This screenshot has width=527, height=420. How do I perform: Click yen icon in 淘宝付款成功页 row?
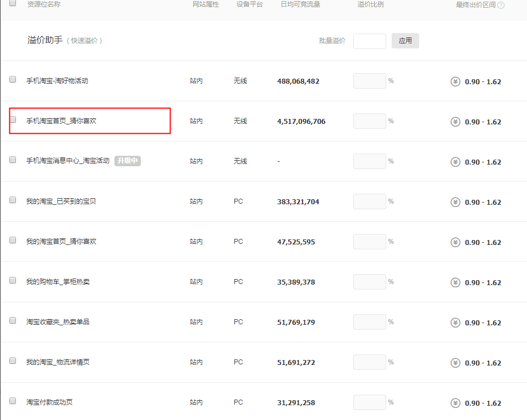click(x=455, y=403)
